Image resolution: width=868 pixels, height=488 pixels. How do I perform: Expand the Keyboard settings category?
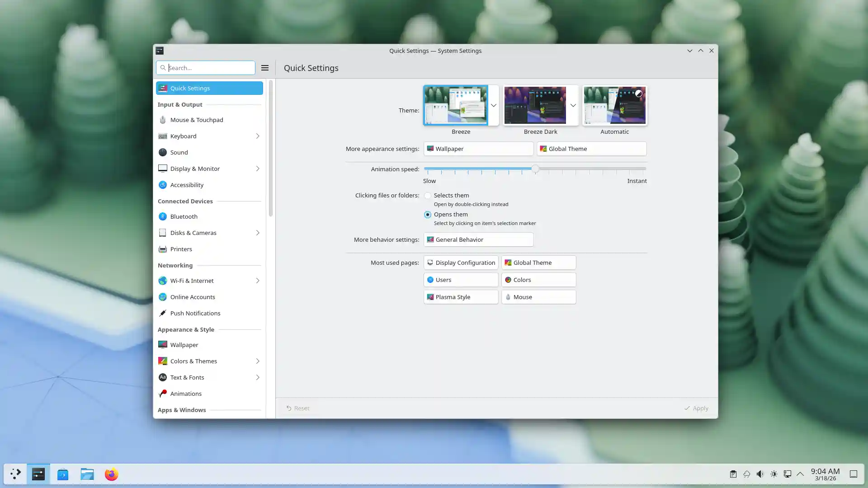pos(258,136)
